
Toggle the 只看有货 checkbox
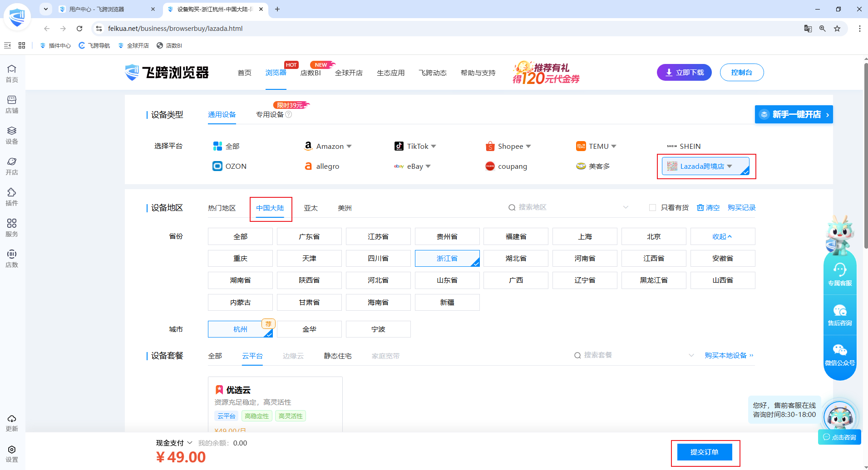(x=652, y=207)
